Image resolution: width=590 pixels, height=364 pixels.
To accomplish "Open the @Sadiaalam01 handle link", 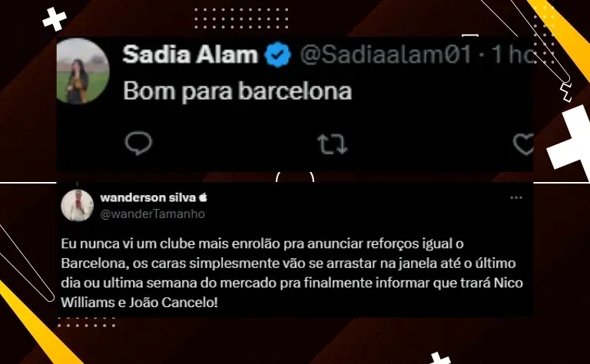I will [x=386, y=55].
